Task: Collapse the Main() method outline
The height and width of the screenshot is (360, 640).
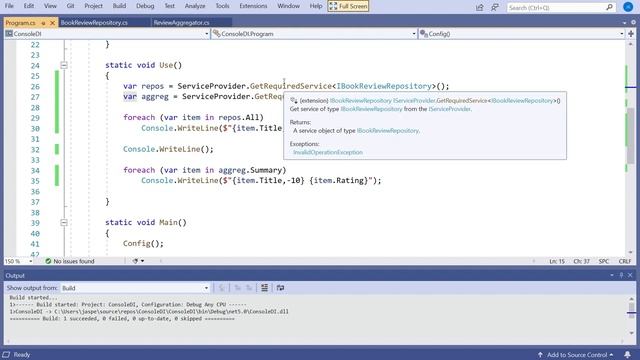Action: [x=64, y=223]
